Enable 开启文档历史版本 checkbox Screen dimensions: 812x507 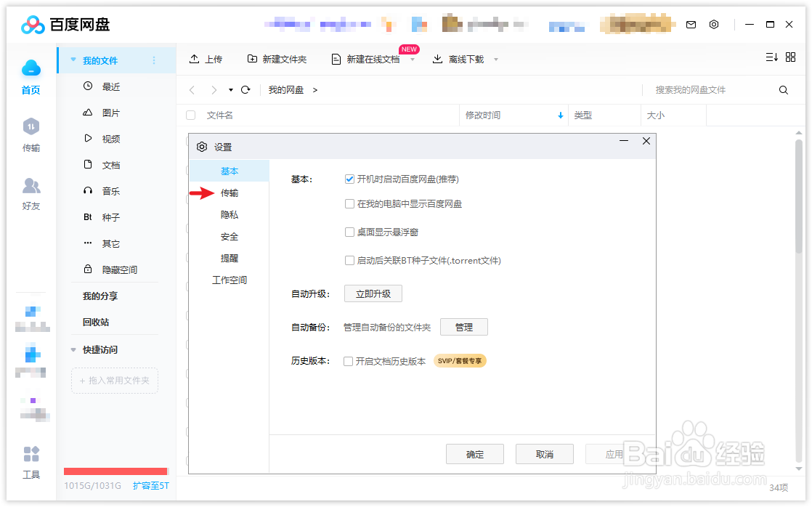349,361
